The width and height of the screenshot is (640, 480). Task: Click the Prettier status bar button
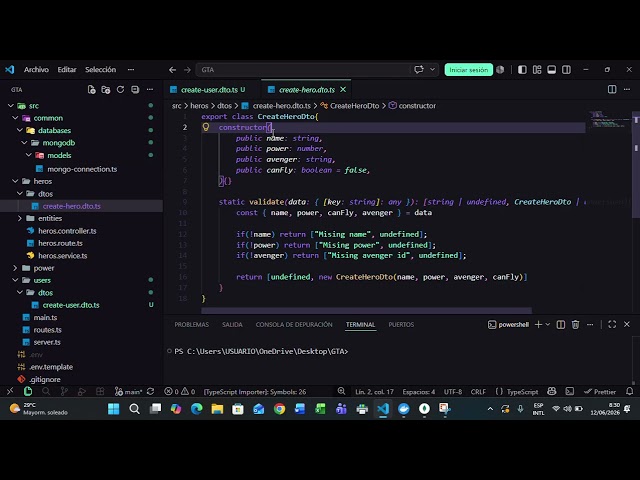600,392
